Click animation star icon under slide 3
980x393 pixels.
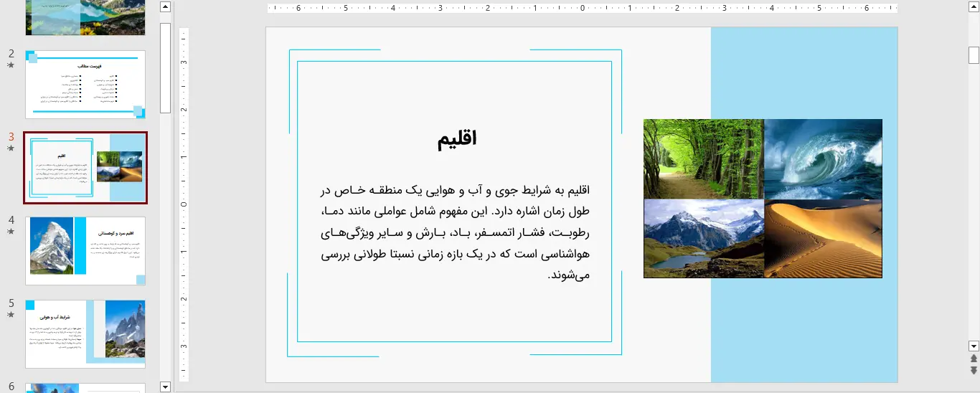[x=11, y=148]
